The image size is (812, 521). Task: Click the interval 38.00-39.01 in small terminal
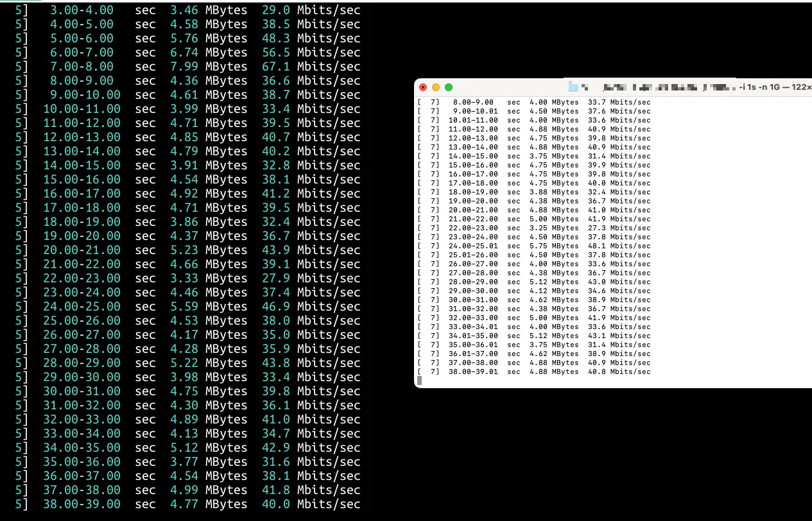tap(472, 372)
